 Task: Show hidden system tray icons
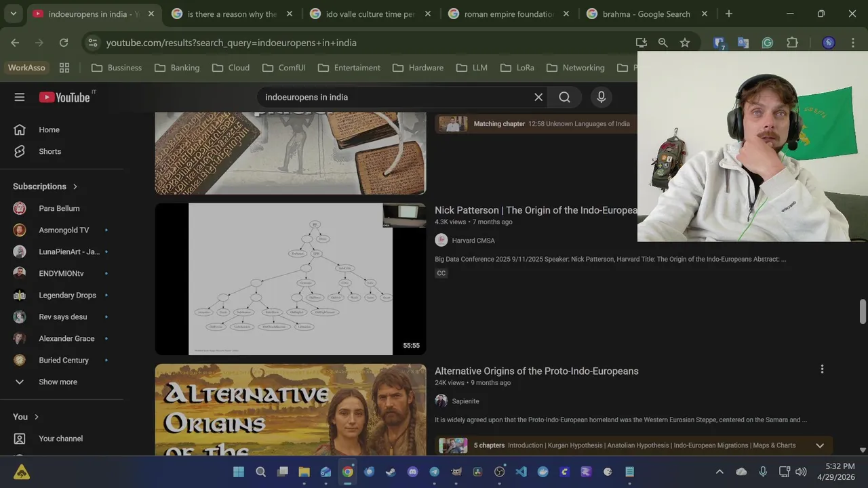(x=719, y=472)
